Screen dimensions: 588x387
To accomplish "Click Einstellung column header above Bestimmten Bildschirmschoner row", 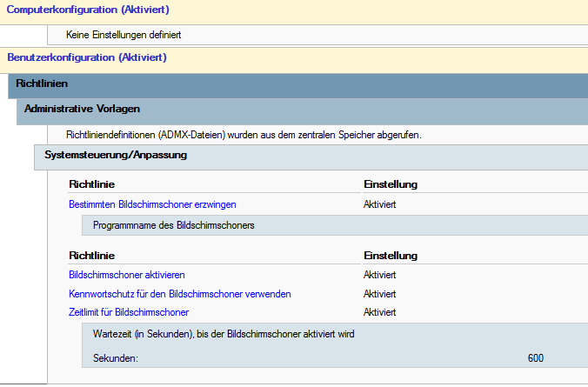I will [391, 184].
